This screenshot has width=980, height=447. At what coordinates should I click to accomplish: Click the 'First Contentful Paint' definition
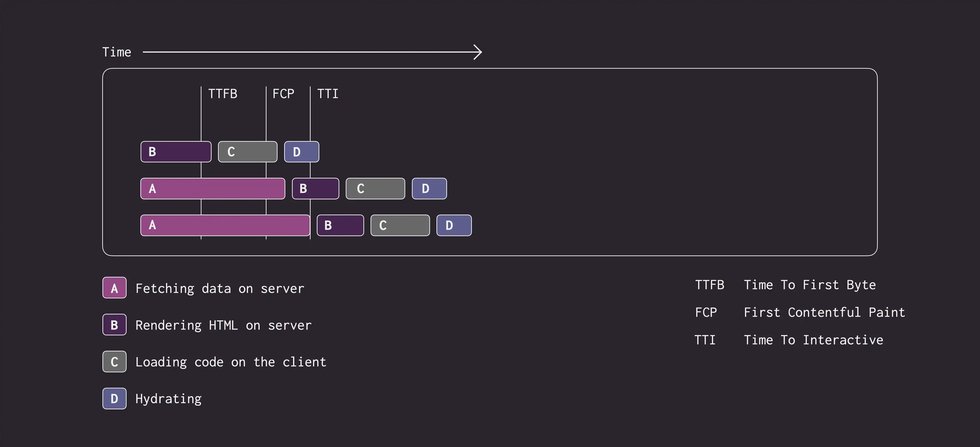pos(824,313)
